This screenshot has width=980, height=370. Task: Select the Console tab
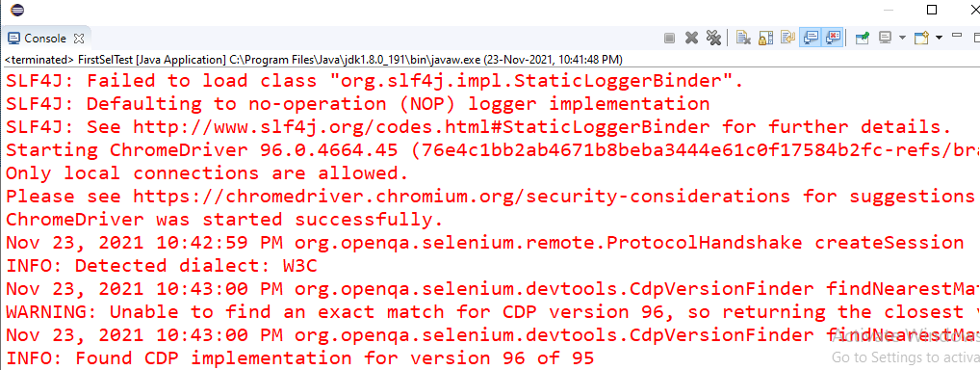39,39
